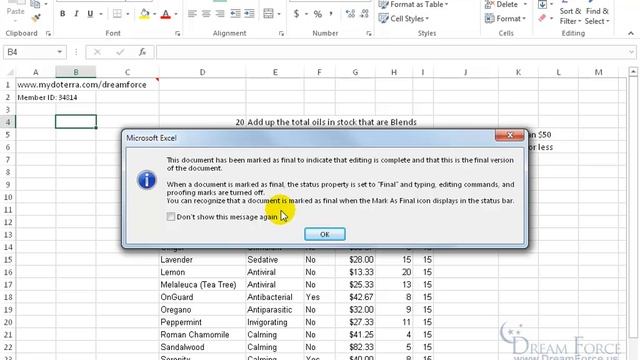Viewport: 640px width, 360px height.
Task: Apply the Accounting dollar number format
Action: [x=296, y=14]
